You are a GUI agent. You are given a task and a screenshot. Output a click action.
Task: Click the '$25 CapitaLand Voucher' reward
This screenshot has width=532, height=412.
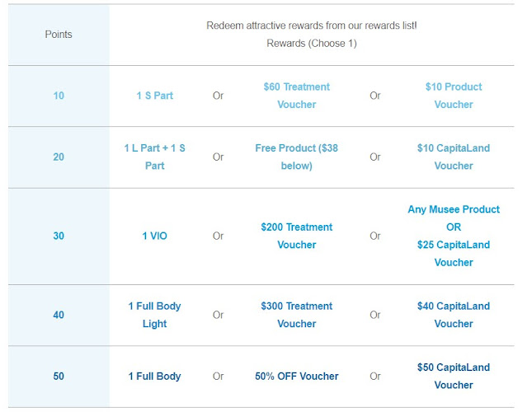coord(454,254)
